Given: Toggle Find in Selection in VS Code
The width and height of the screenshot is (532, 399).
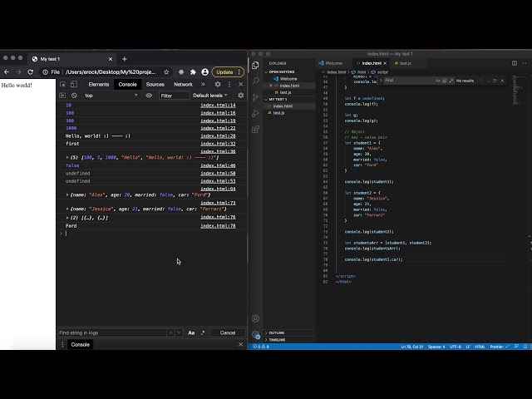Looking at the screenshot, I should (x=495, y=81).
